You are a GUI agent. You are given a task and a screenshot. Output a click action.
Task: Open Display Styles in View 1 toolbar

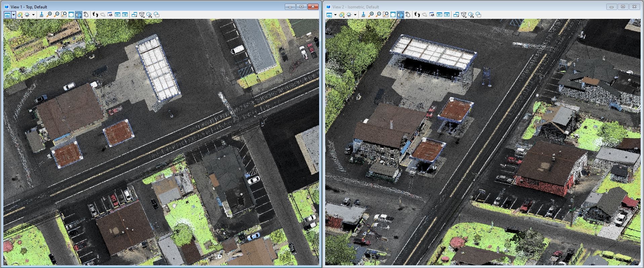coord(20,15)
